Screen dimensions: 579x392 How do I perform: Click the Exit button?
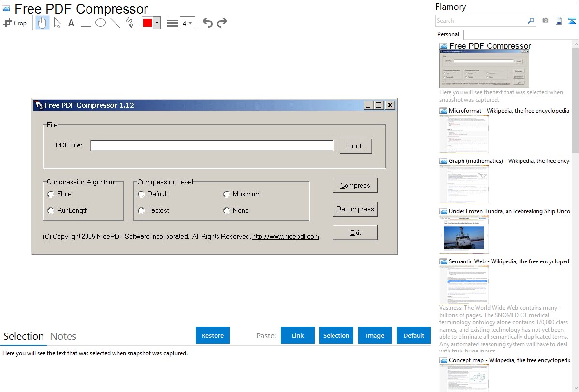(355, 233)
